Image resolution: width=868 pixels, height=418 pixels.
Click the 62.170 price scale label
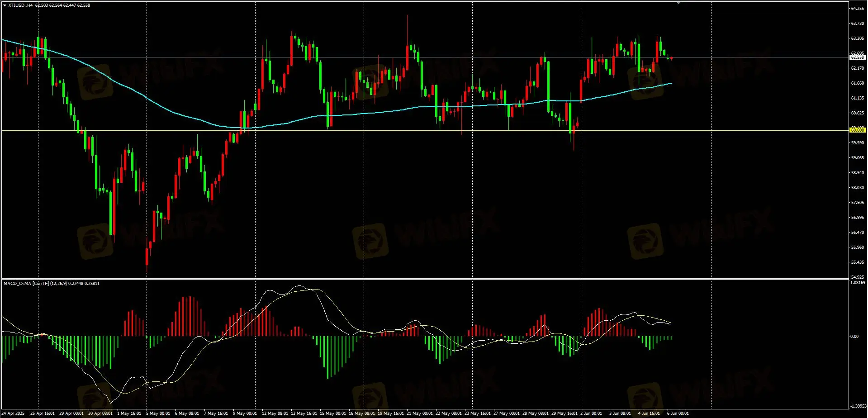click(858, 68)
